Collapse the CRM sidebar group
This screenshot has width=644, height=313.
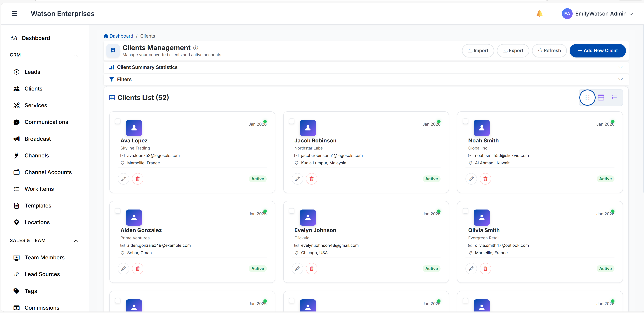(x=76, y=55)
